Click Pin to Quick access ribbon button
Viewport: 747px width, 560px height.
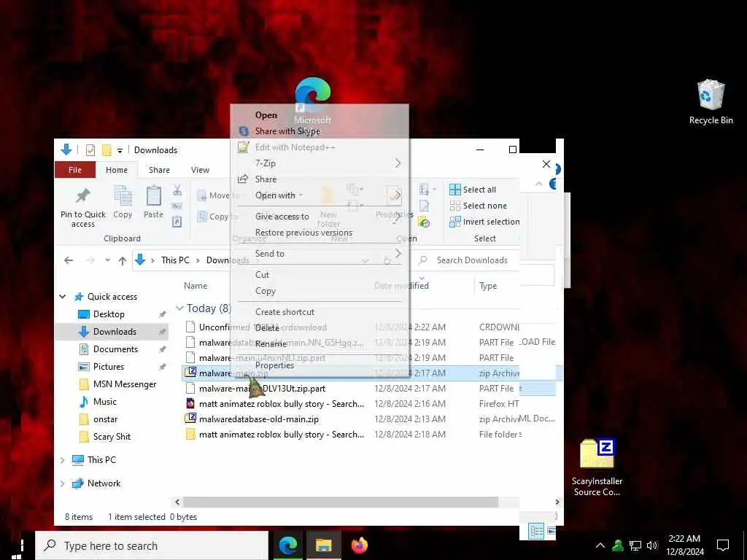(83, 207)
